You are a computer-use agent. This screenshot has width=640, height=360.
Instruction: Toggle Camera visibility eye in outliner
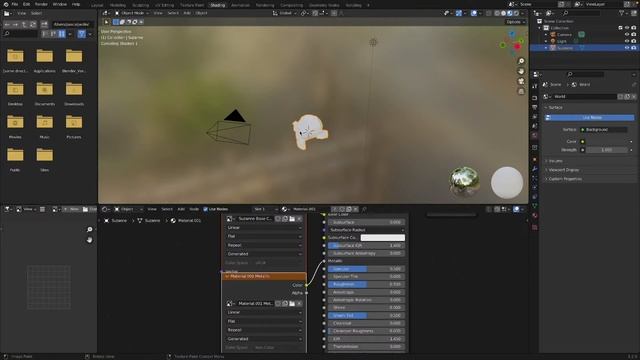click(627, 35)
